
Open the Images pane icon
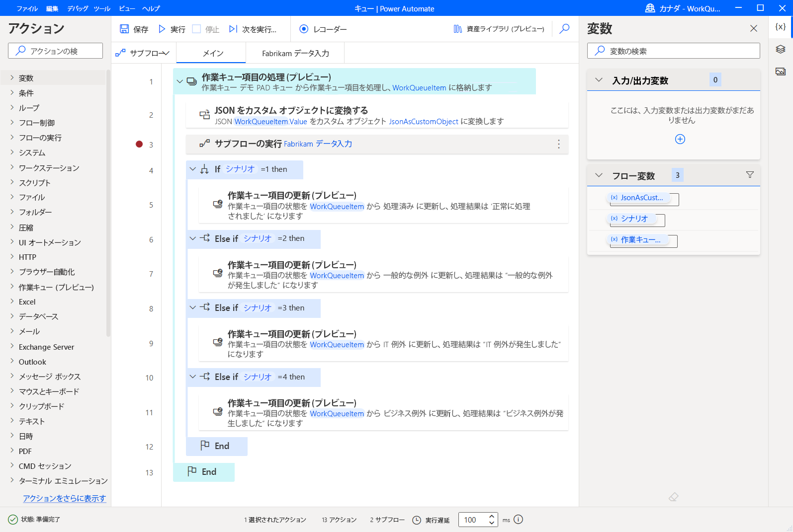point(781,72)
